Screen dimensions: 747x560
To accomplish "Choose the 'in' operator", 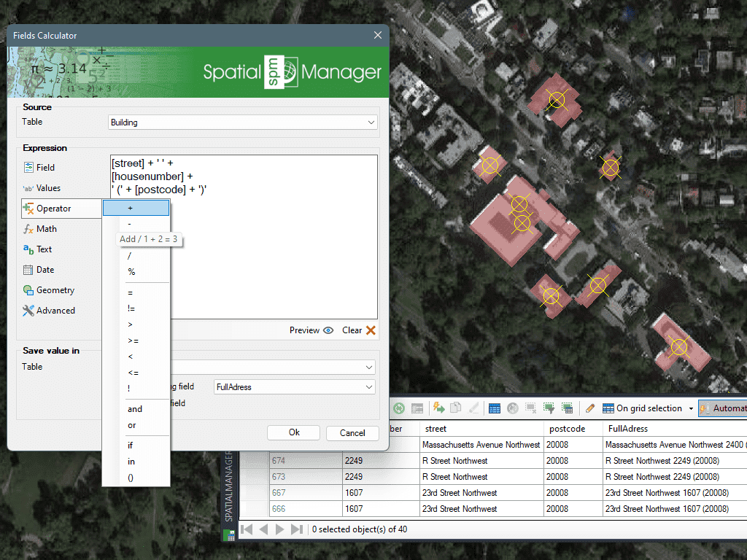I will [136, 462].
